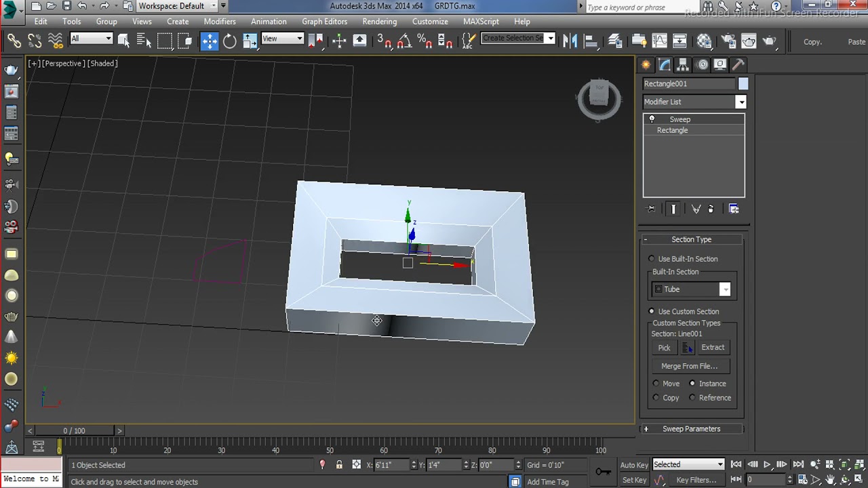Image resolution: width=868 pixels, height=488 pixels.
Task: Toggle the selection lock icon
Action: click(339, 465)
